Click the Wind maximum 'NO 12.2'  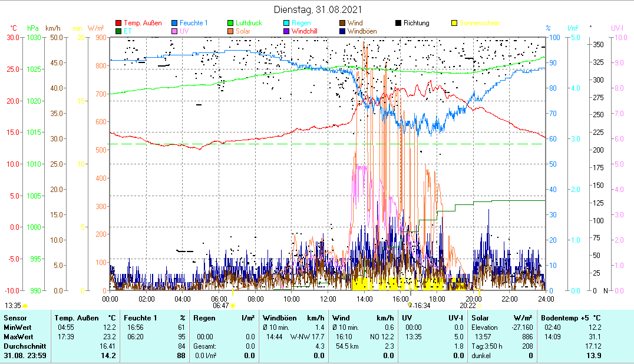point(382,336)
